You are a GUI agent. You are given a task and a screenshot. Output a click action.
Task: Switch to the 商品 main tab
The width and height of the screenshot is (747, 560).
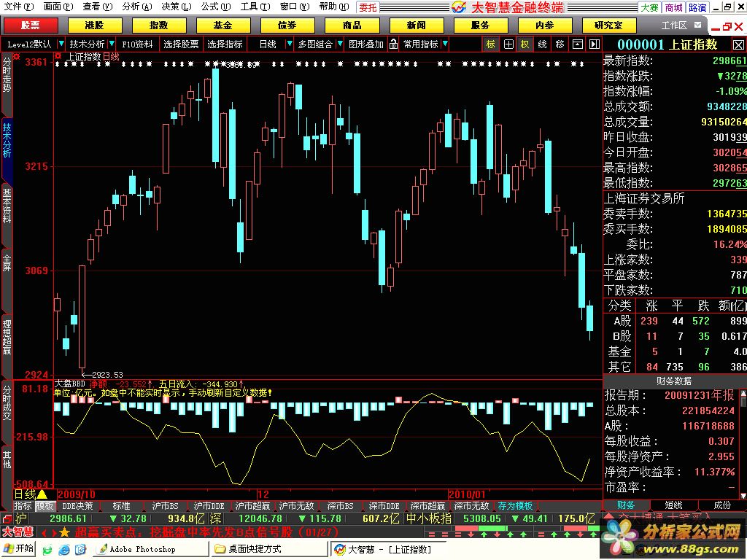click(352, 26)
